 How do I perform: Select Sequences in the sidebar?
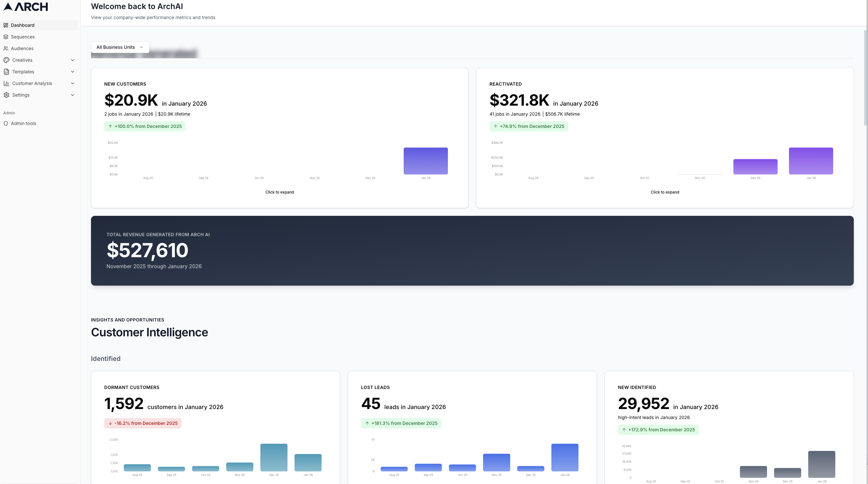click(23, 37)
